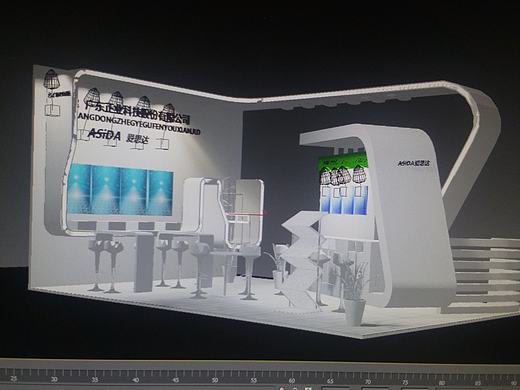Screen dimensions: 520x390
Task: Jump to frame 45 on the timeline
Action: (176, 380)
